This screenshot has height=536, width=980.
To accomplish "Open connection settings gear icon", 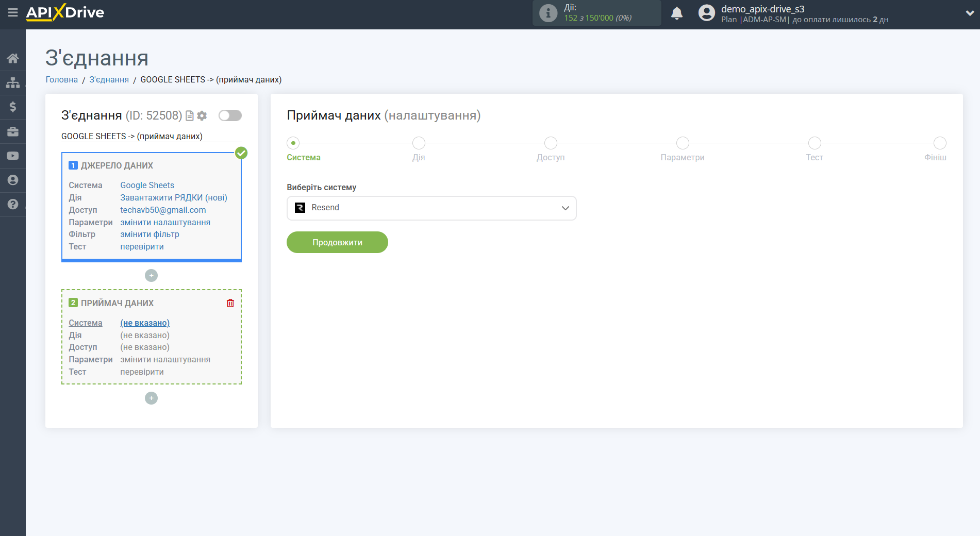I will pyautogui.click(x=202, y=116).
